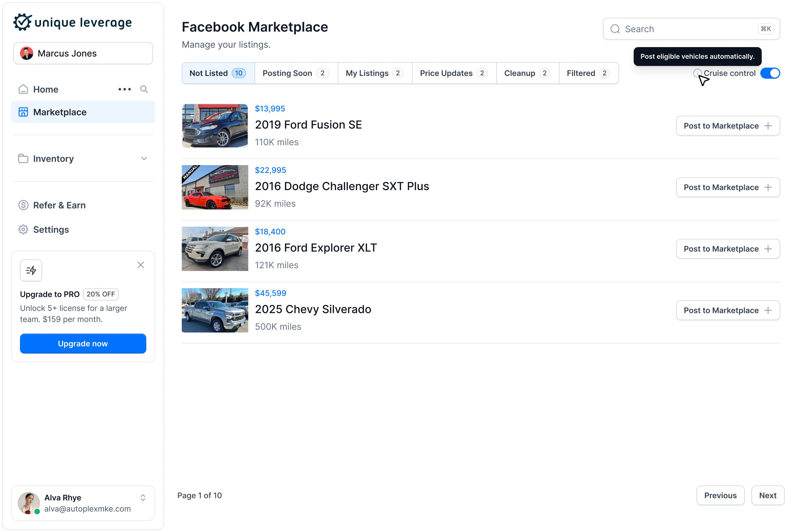
Task: Click the Inventory folder icon
Action: 23,158
